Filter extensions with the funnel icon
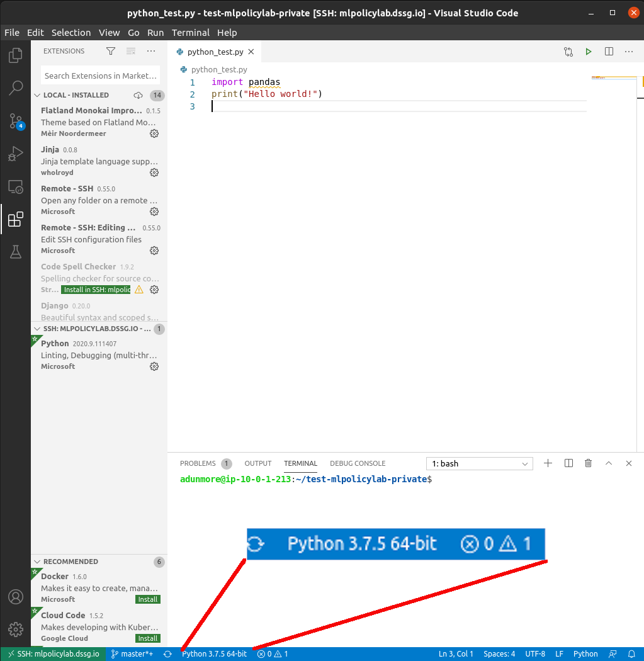 point(111,51)
